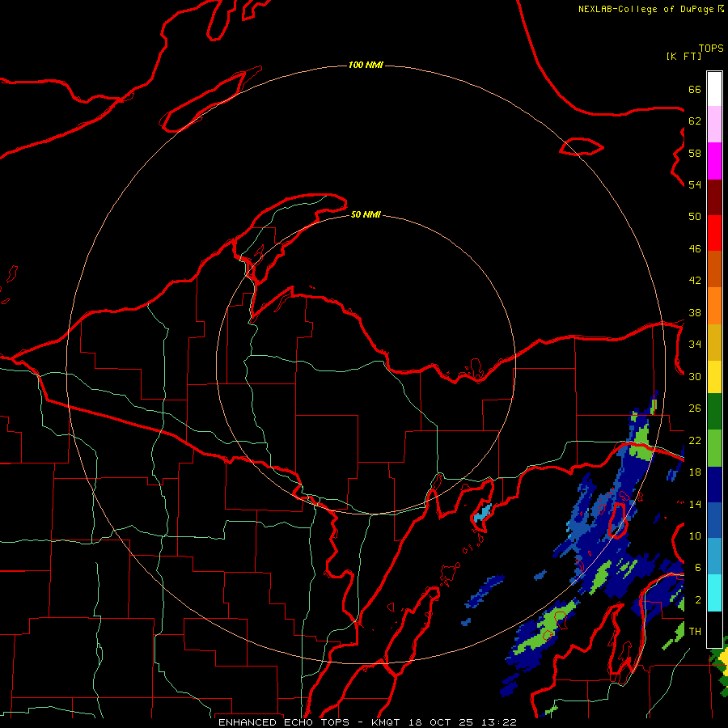Select the cyan legend swatch
The width and height of the screenshot is (728, 728).
pyautogui.click(x=714, y=594)
